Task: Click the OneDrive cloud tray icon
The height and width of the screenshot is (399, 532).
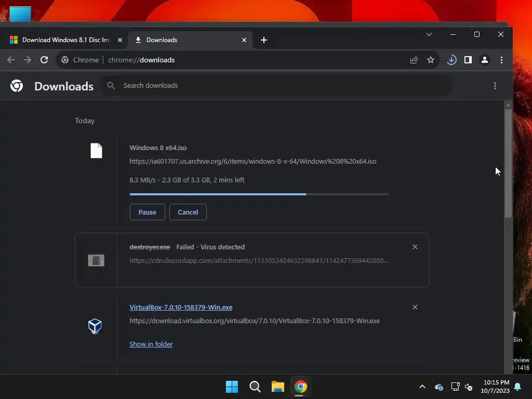Action: 438,387
